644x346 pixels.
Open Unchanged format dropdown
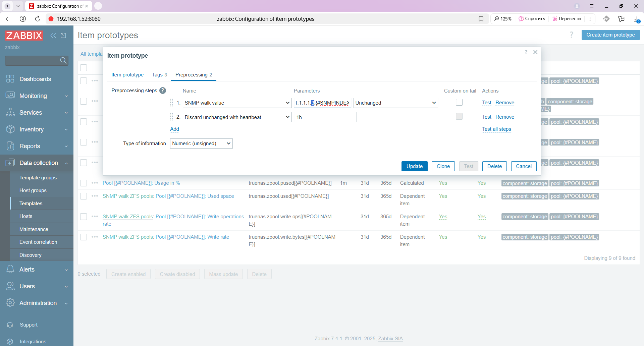[396, 103]
